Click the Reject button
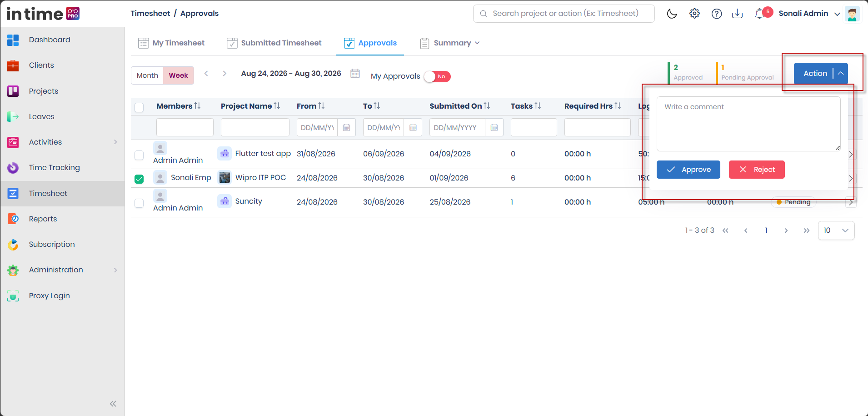The height and width of the screenshot is (416, 868). [x=757, y=170]
